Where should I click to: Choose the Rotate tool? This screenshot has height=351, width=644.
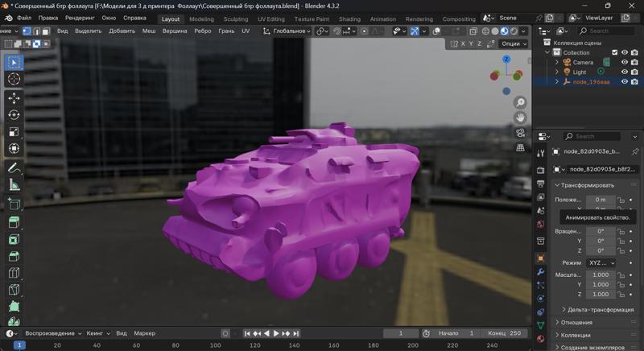click(x=14, y=115)
